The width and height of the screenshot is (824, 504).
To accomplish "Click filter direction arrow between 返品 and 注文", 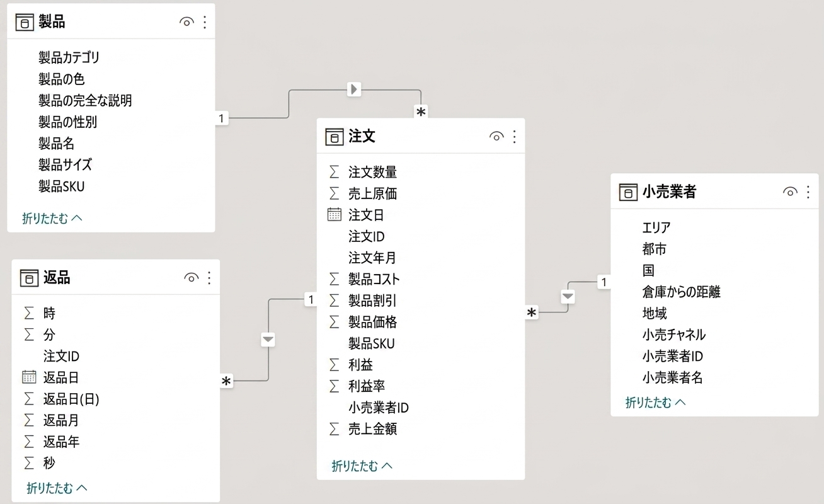I will click(268, 340).
